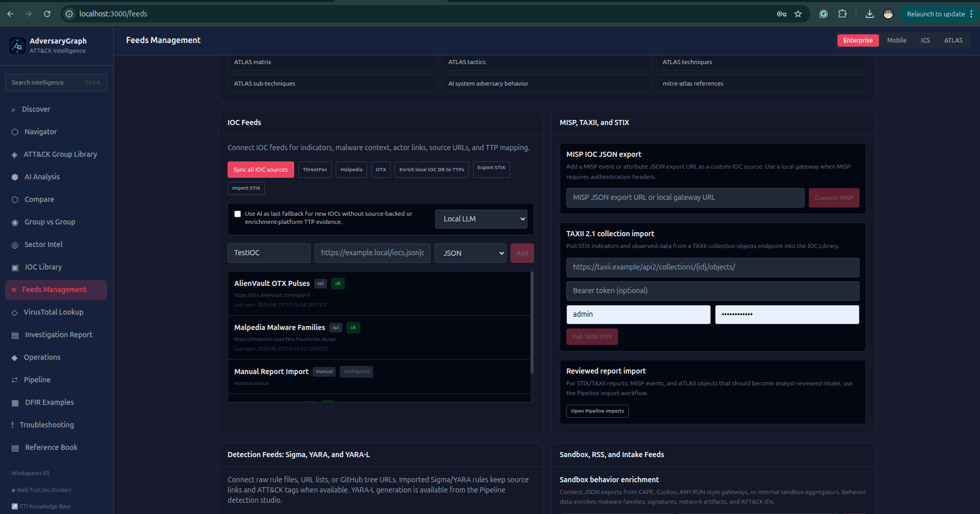Click the Import STIX button
The height and width of the screenshot is (514, 980).
pyautogui.click(x=246, y=188)
